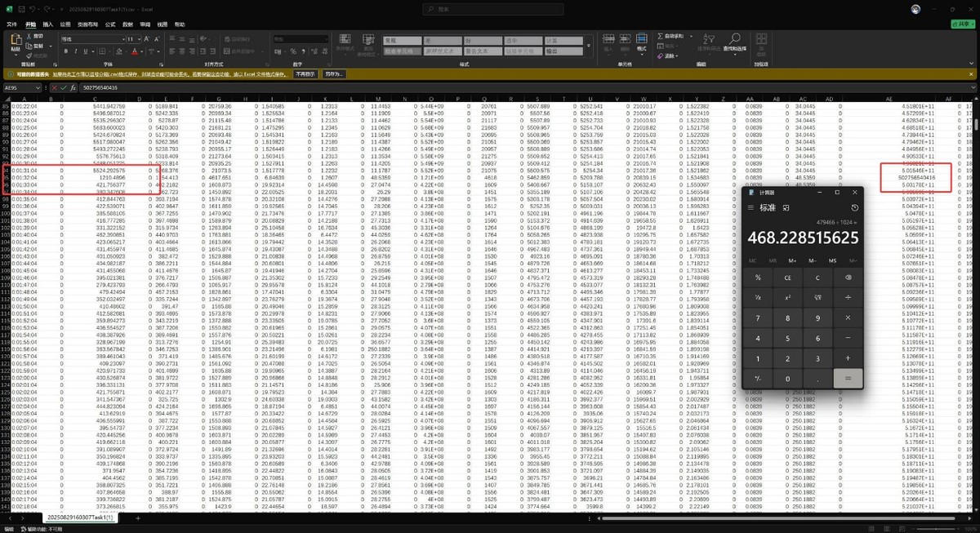
Task: Click the 另存为 button in warning bar
Action: pyautogui.click(x=334, y=73)
